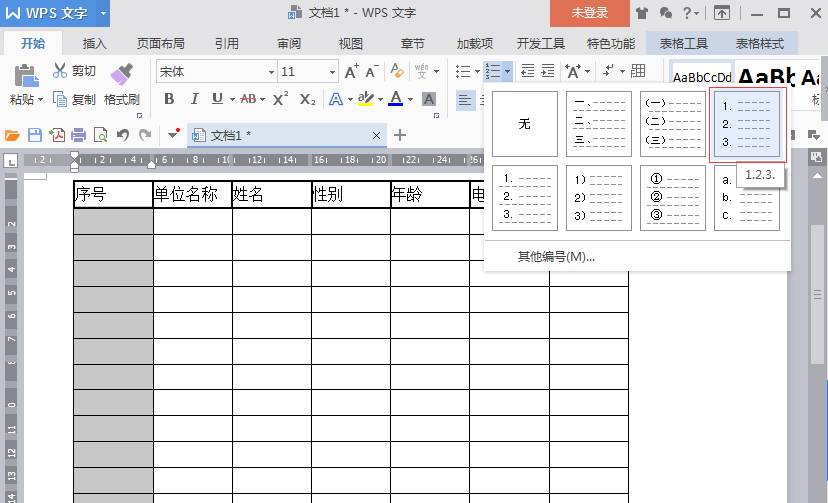The image size is (828, 503).
Task: Expand the font size dropdown showing 11
Action: (x=332, y=72)
